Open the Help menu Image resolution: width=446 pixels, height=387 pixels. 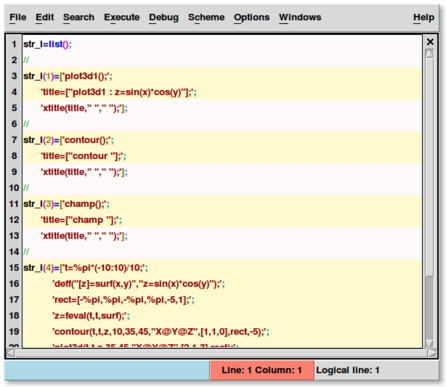[424, 17]
